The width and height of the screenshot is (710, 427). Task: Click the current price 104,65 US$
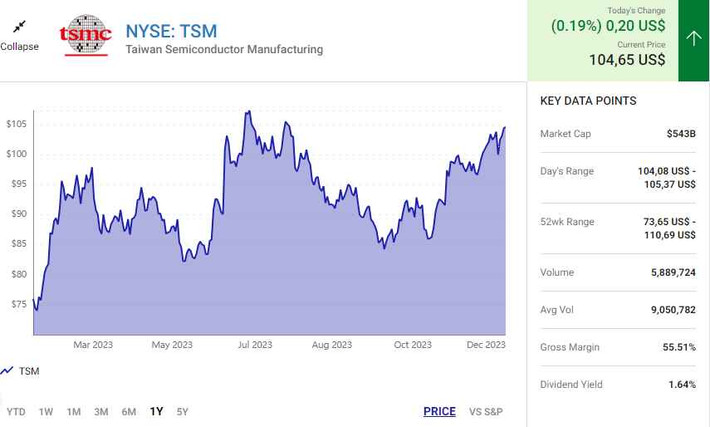coord(627,59)
